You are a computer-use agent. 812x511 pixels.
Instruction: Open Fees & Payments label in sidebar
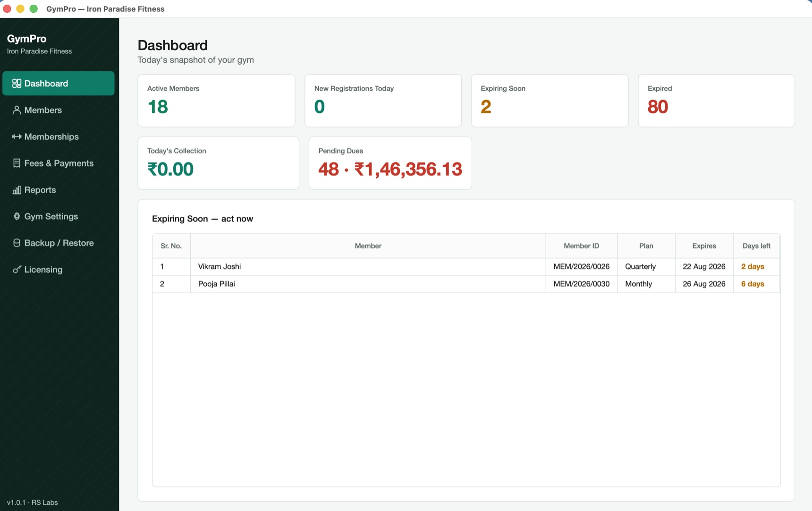[x=59, y=163]
